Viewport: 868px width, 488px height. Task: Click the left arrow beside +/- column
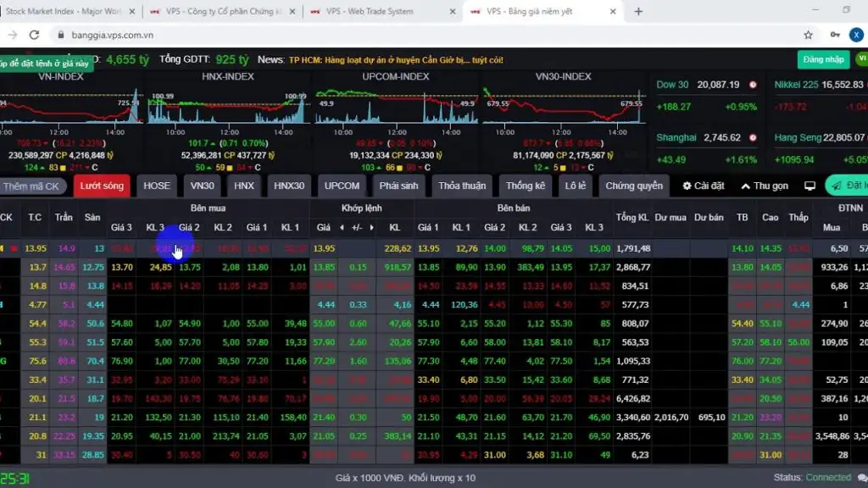click(342, 228)
